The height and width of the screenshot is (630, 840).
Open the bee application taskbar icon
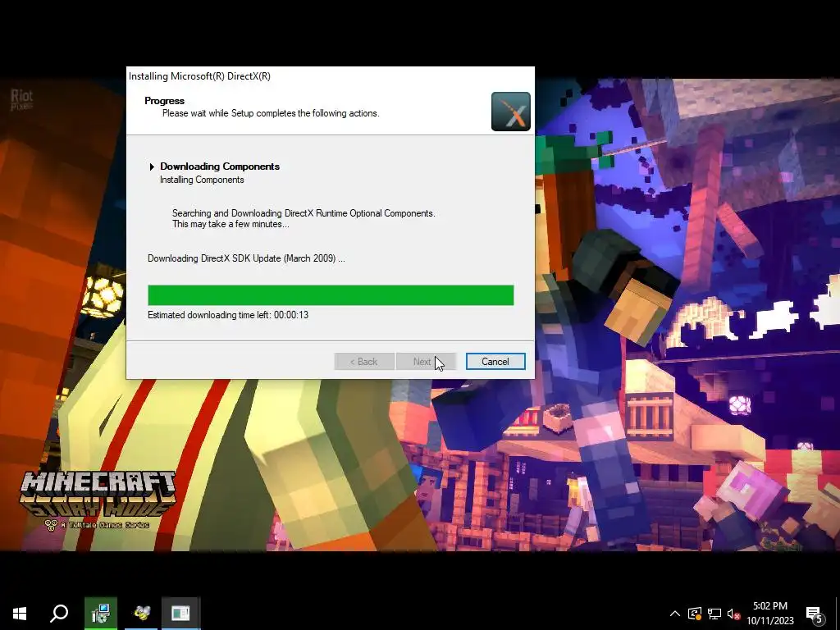(x=141, y=614)
